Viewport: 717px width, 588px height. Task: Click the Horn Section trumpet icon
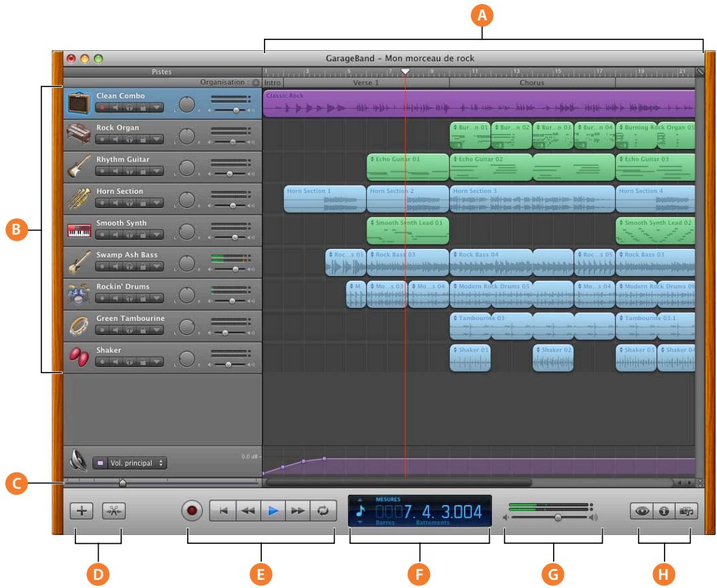79,198
